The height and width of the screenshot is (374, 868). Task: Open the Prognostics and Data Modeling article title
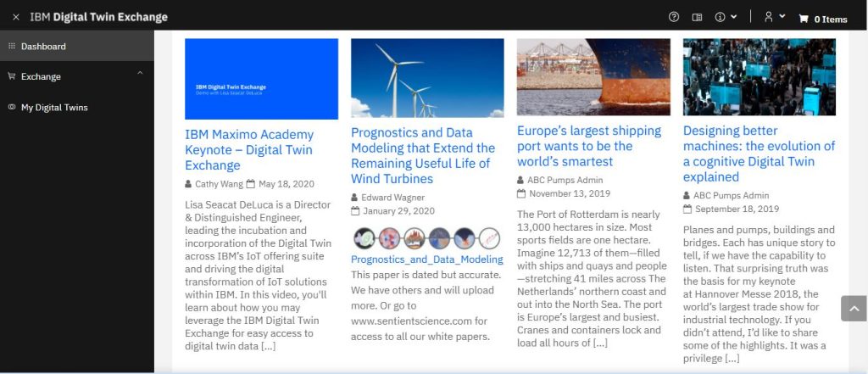(422, 156)
